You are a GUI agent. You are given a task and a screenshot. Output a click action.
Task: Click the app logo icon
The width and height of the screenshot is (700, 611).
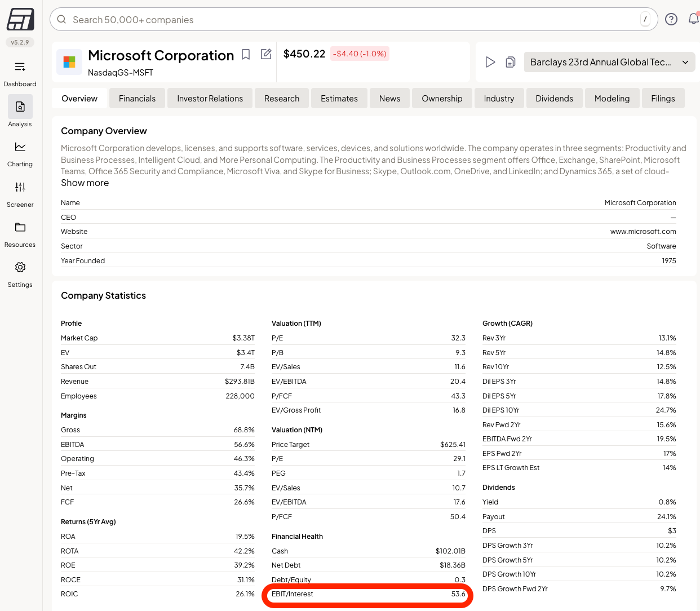pyautogui.click(x=20, y=19)
